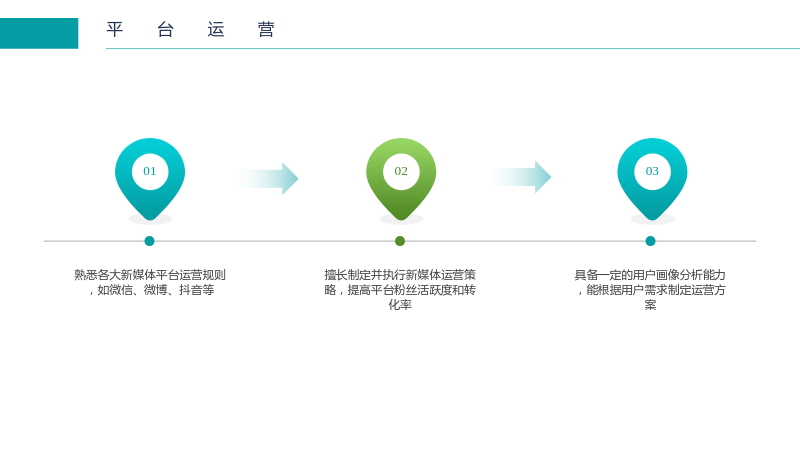
Task: Click the teal rectangle beside the title
Action: pyautogui.click(x=39, y=33)
